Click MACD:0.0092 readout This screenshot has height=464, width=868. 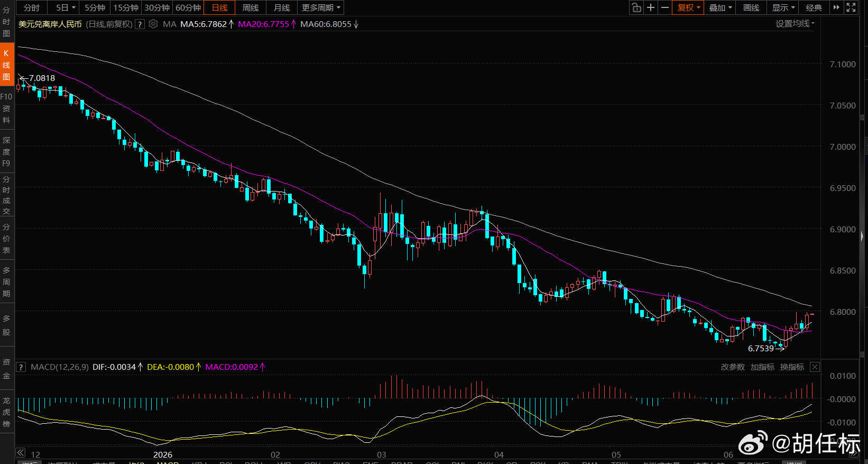tap(232, 367)
